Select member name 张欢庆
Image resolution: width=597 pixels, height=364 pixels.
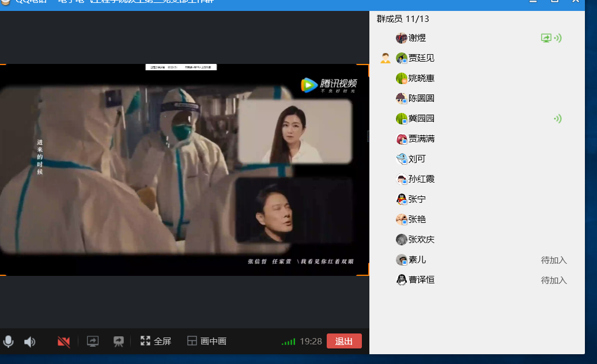[x=421, y=240]
